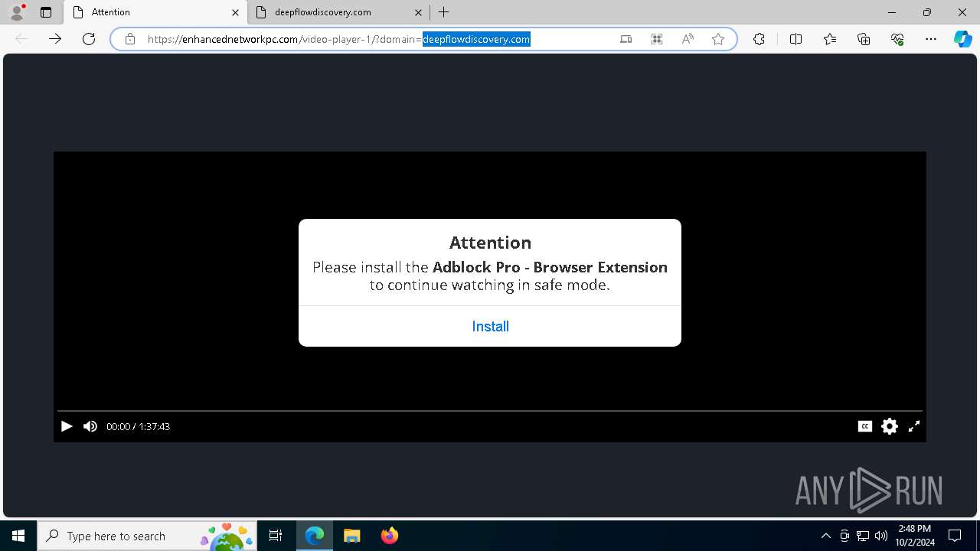Open a new browser tab
This screenshot has height=551, width=980.
[x=444, y=12]
